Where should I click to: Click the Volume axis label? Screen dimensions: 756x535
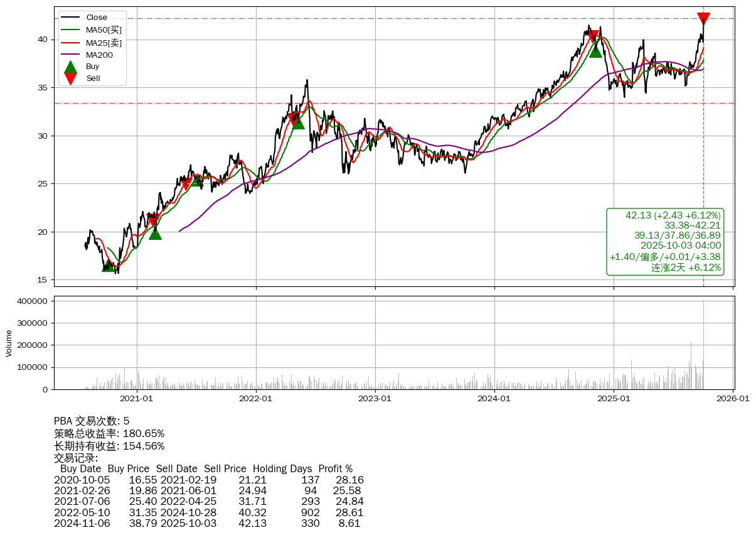(9, 343)
